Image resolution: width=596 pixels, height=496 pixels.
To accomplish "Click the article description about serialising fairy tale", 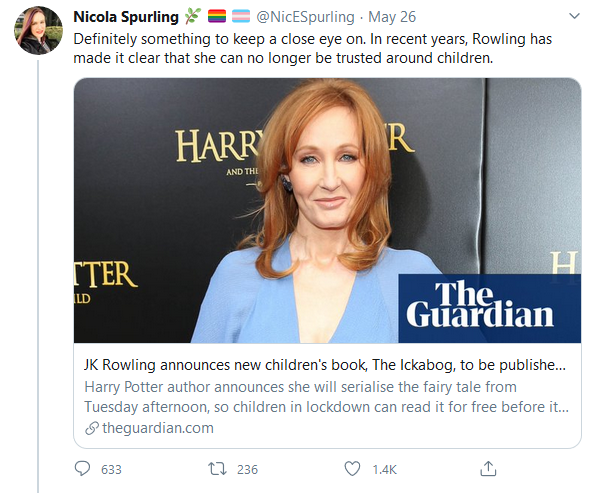I will click(x=327, y=397).
